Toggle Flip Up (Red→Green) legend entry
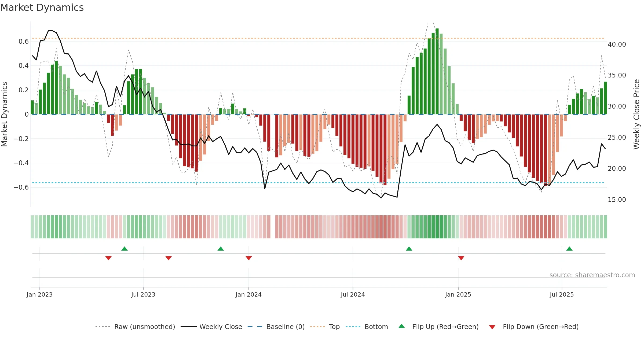This screenshot has width=644, height=362. pyautogui.click(x=438, y=327)
